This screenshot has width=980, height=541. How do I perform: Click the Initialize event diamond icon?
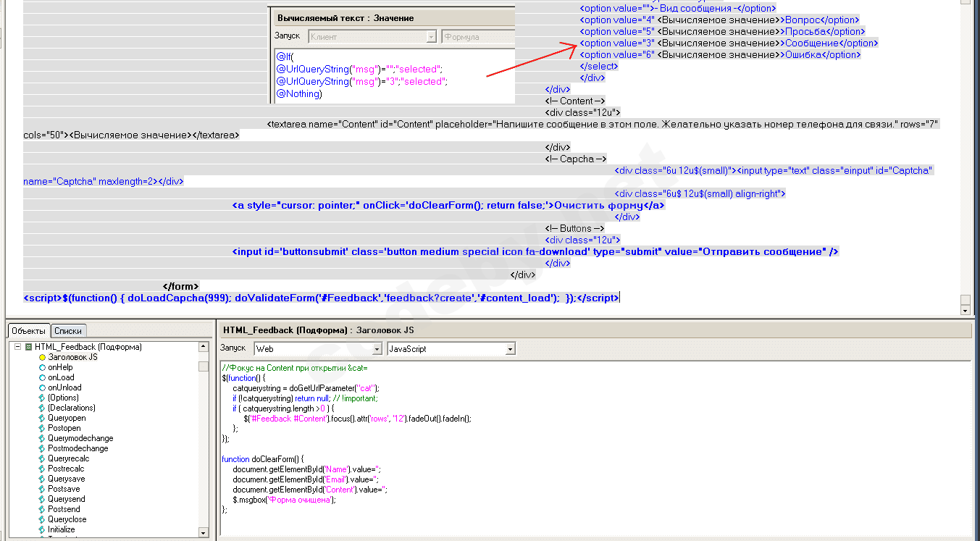tap(42, 529)
